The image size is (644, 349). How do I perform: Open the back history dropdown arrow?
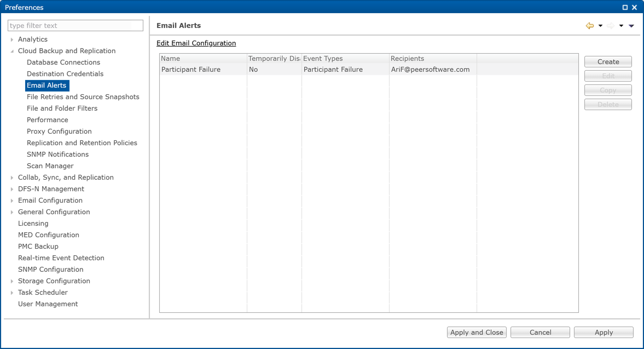click(x=600, y=26)
